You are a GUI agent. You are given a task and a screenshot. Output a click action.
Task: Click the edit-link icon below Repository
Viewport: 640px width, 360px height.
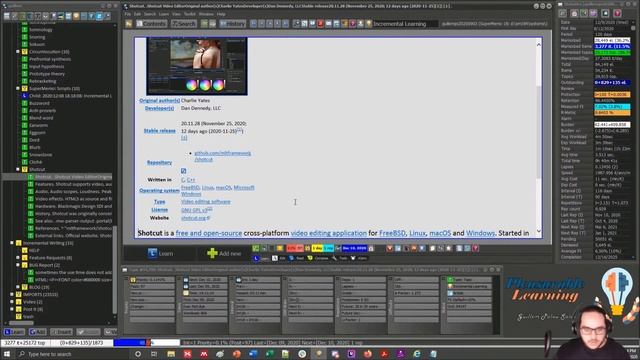coord(184,171)
